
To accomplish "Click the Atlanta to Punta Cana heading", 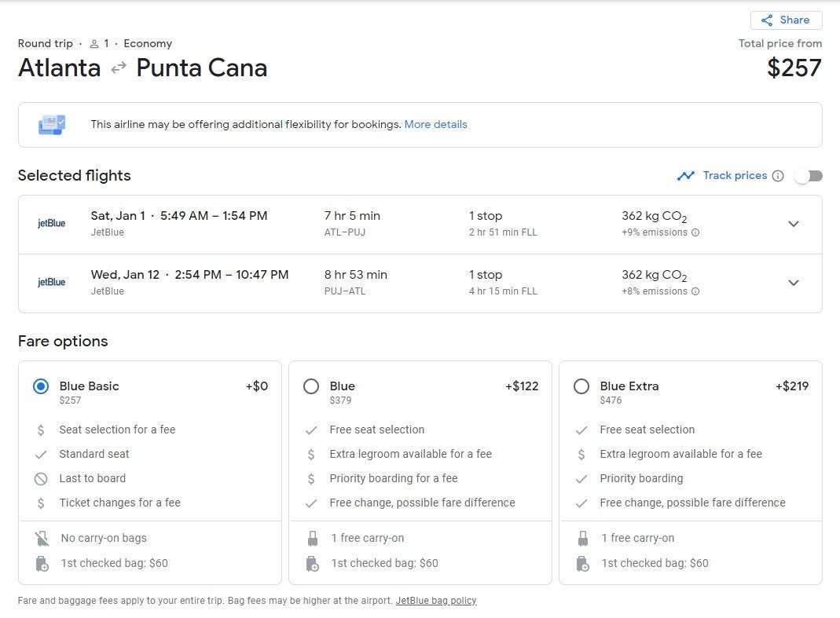I will pos(142,68).
